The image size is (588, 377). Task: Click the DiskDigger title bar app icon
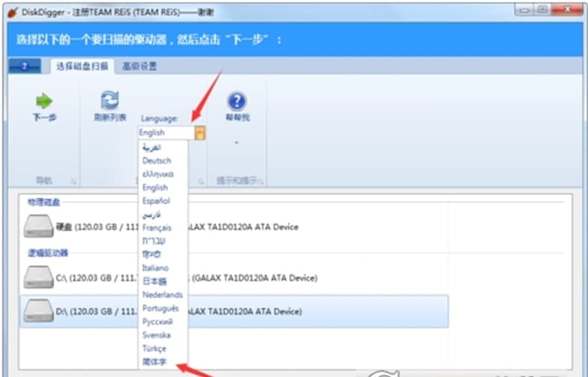[13, 12]
